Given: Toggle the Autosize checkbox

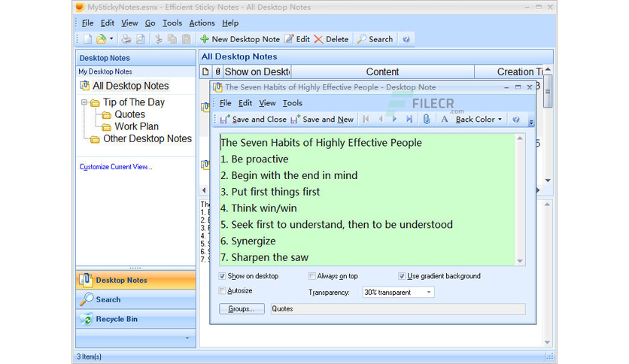Looking at the screenshot, I should [222, 290].
